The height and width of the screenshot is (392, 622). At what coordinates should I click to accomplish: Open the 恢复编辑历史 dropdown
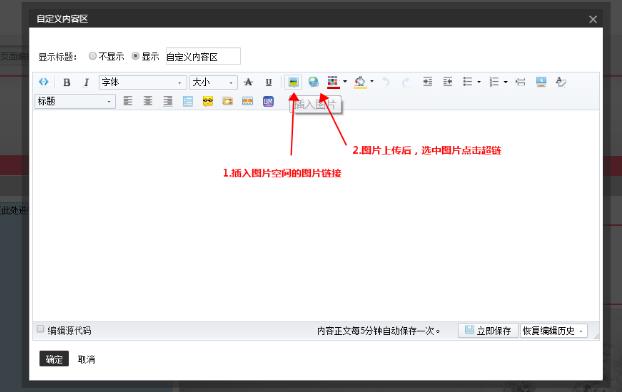tap(553, 331)
